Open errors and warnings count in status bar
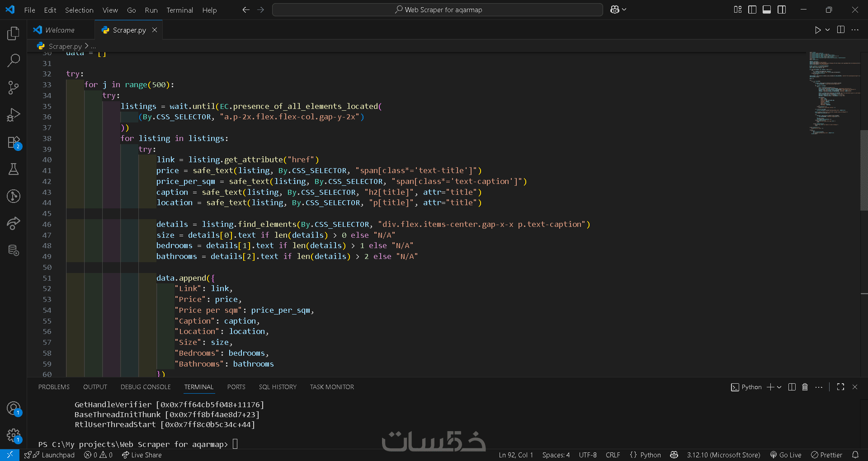This screenshot has width=868, height=461. tap(98, 455)
